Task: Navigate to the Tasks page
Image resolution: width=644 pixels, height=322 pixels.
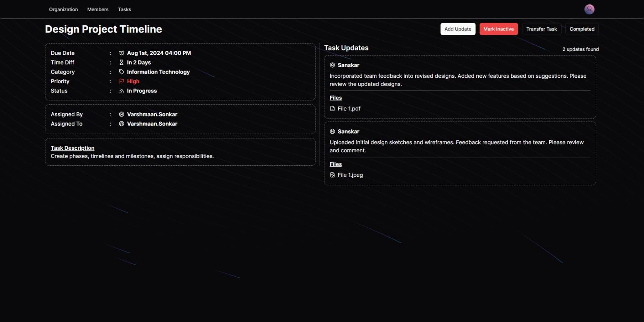Action: tap(124, 9)
